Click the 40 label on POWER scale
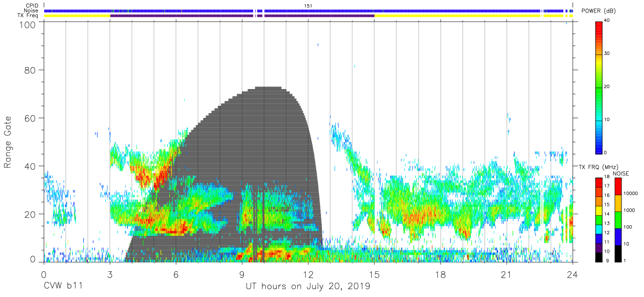Image resolution: width=644 pixels, height=297 pixels. point(607,21)
